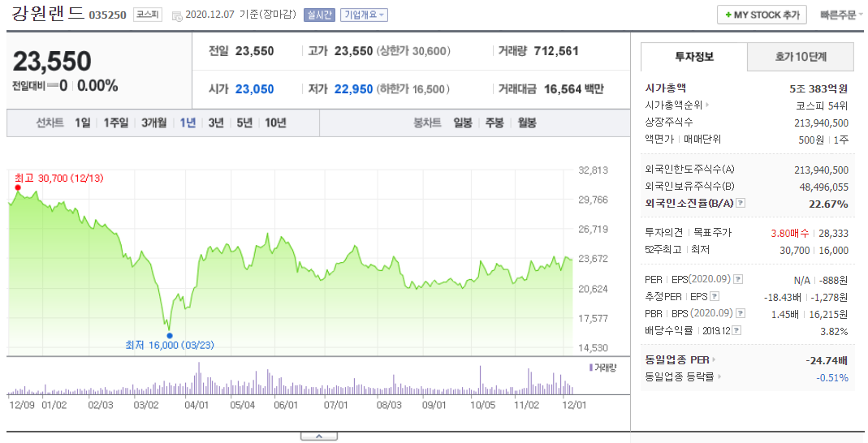Open the 동일업종 등락률 link
The width and height of the screenshot is (868, 443).
pyautogui.click(x=680, y=376)
